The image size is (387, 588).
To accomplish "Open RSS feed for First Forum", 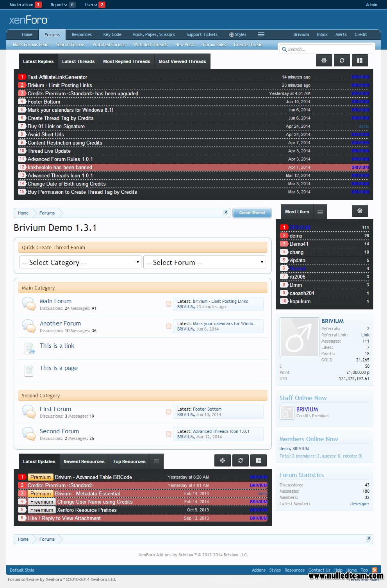I will tap(169, 412).
